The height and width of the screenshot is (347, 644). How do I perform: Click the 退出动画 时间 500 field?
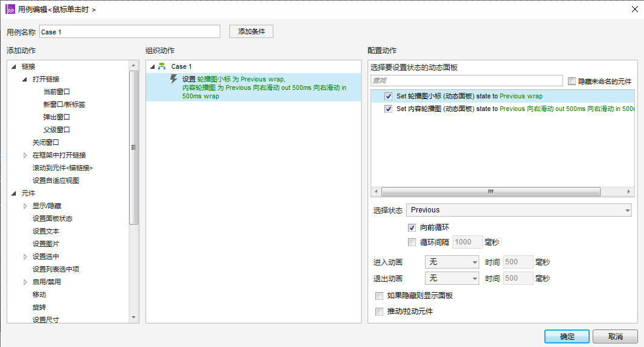[518, 278]
